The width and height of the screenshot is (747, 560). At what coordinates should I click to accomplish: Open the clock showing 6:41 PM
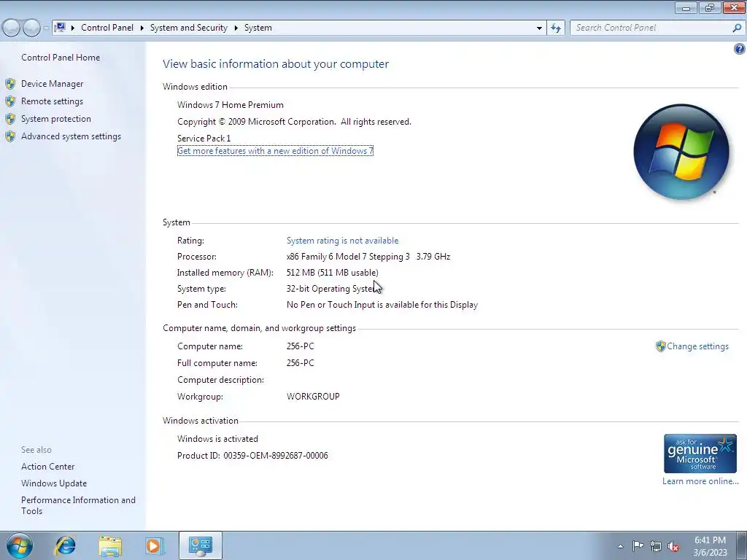pos(710,546)
